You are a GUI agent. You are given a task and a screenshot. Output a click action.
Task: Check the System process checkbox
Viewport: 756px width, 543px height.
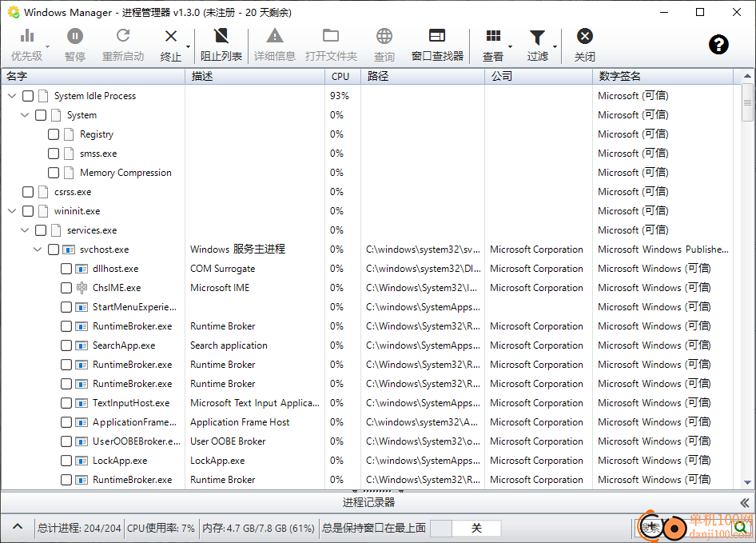[41, 115]
